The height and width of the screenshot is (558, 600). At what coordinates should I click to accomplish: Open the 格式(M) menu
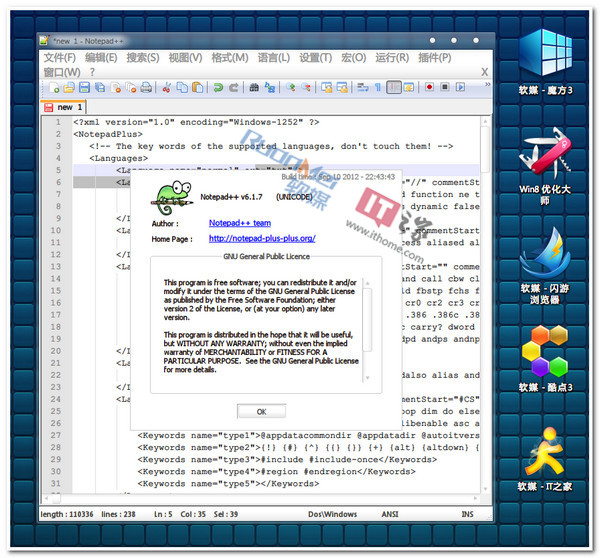[x=230, y=58]
